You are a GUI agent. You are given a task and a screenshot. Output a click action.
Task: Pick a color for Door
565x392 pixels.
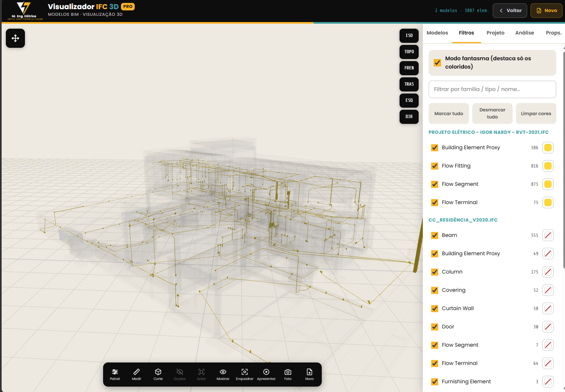point(548,327)
